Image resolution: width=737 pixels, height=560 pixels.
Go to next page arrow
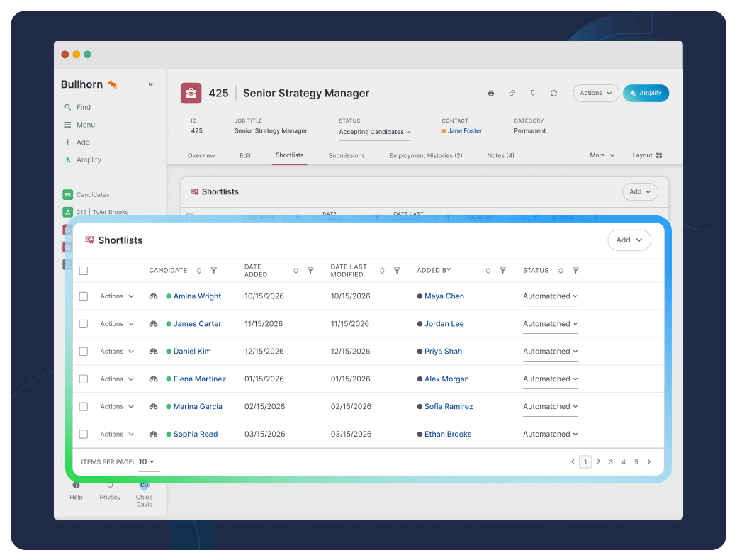click(x=649, y=462)
